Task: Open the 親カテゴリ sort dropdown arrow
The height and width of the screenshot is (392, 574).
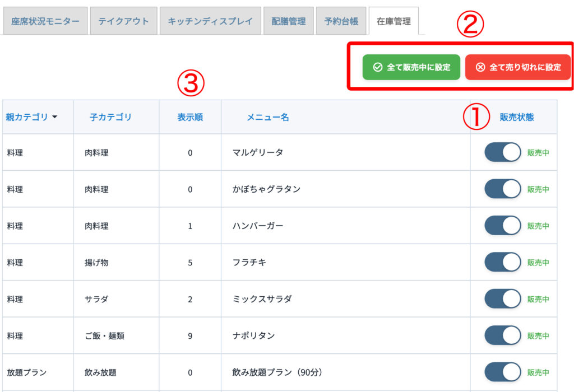Action: pyautogui.click(x=55, y=117)
